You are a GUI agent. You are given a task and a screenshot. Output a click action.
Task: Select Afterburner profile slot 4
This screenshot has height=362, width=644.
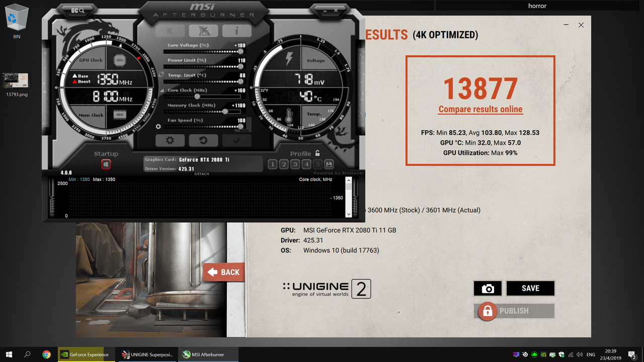(306, 164)
